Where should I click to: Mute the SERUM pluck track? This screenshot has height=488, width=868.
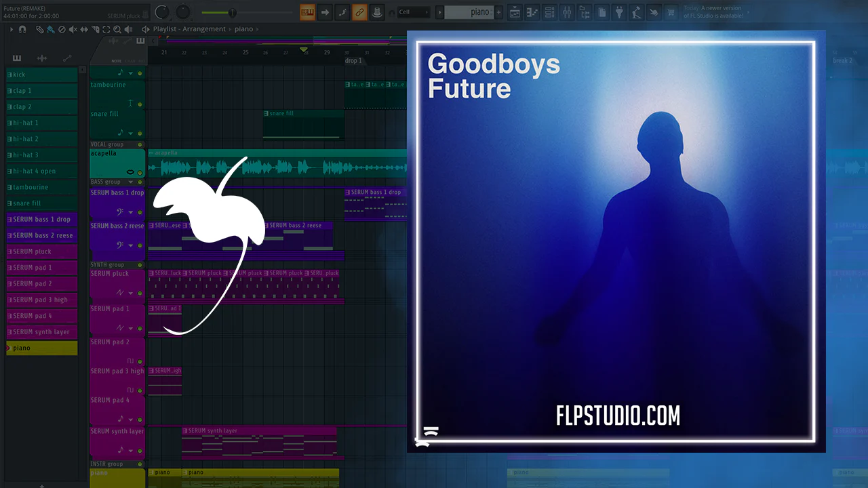pyautogui.click(x=140, y=293)
